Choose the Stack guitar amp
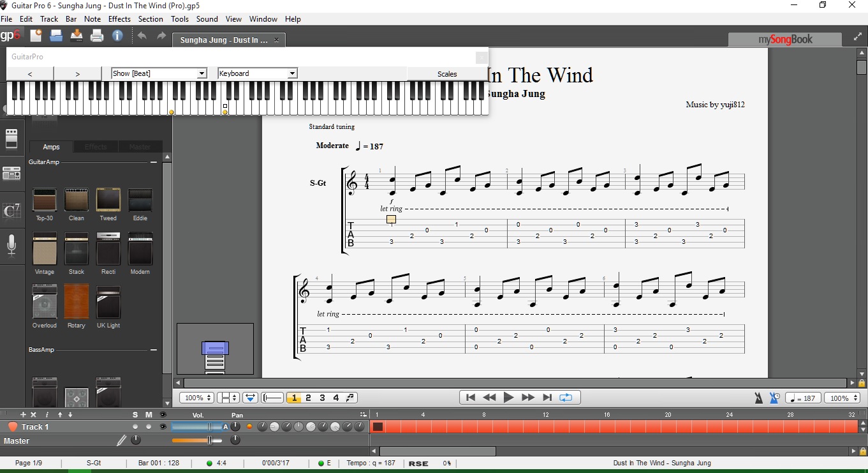 coord(77,249)
